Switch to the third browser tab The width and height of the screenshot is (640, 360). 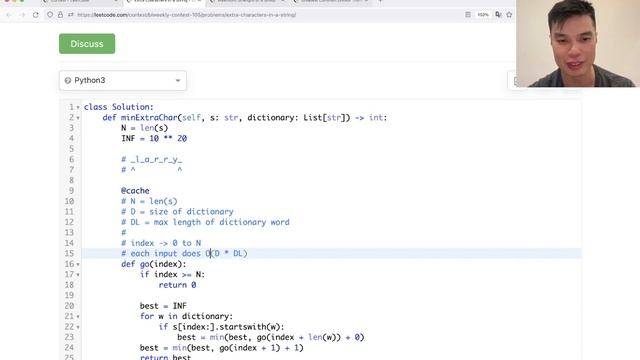(x=247, y=2)
